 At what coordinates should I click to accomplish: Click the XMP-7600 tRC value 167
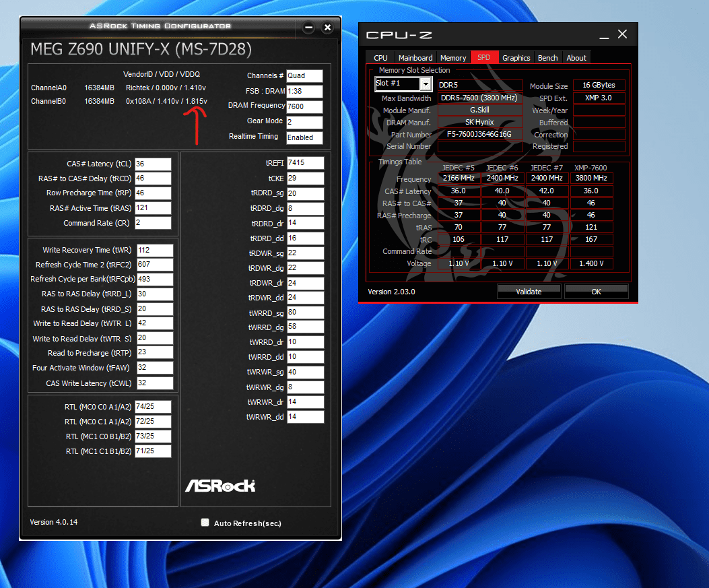click(x=591, y=239)
